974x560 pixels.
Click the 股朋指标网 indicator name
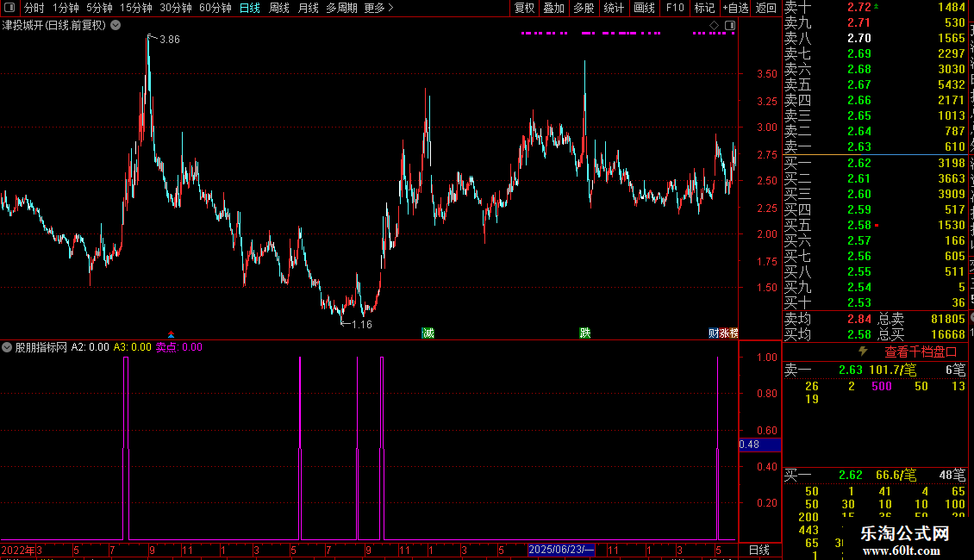point(41,347)
